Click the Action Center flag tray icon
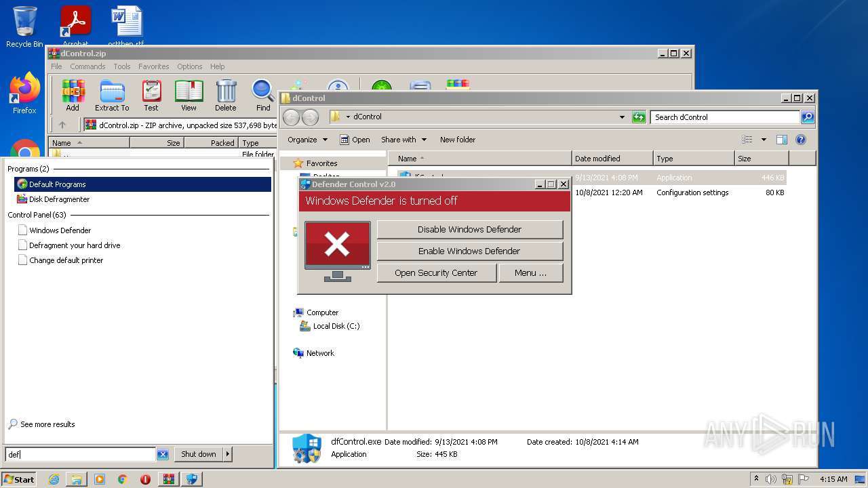Screen dimensions: 868x488 click(804, 479)
